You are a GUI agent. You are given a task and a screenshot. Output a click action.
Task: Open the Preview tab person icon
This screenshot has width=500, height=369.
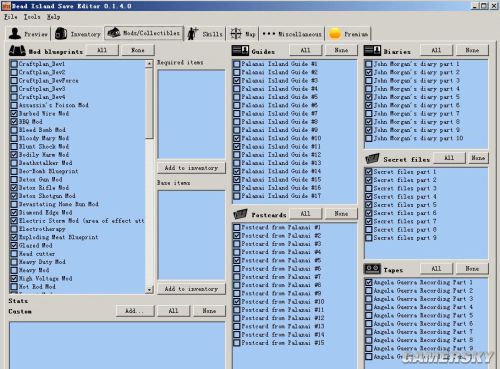tap(15, 33)
